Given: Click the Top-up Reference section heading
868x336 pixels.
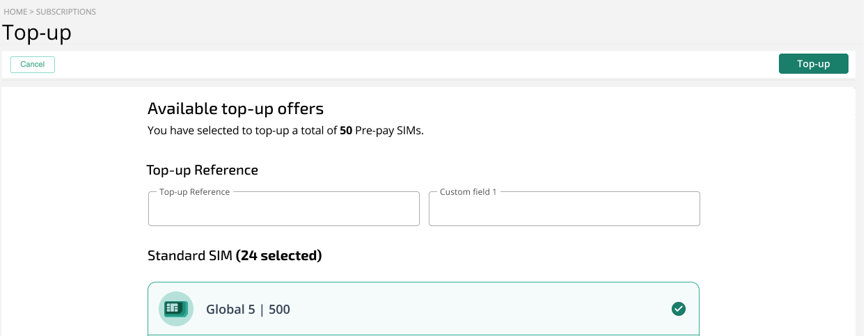Looking at the screenshot, I should [203, 170].
